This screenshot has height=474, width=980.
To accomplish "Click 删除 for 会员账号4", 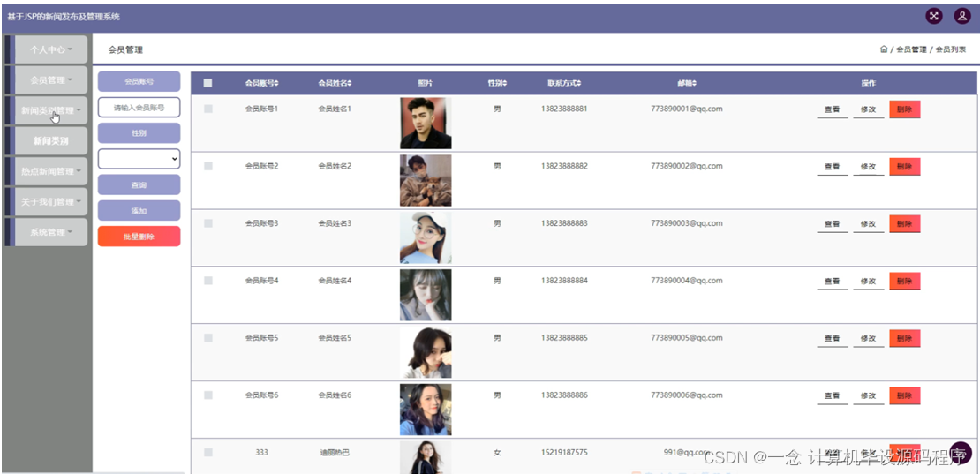I will 904,281.
